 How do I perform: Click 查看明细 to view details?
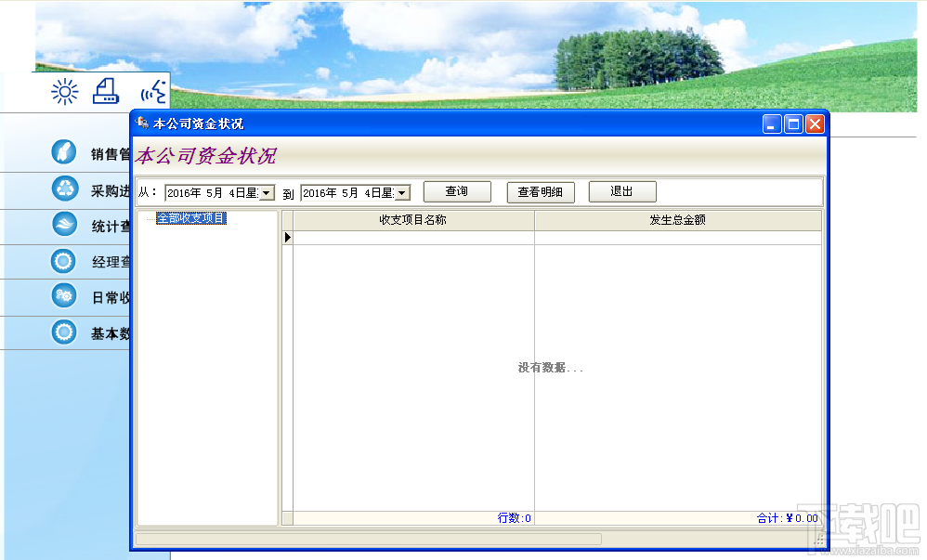[539, 191]
